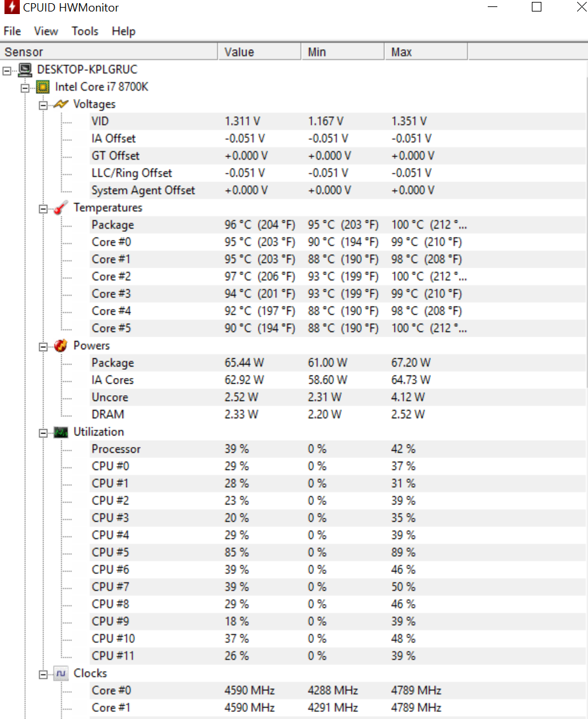Collapse the Voltages section
Image resolution: width=588 pixels, height=719 pixels.
coord(43,104)
